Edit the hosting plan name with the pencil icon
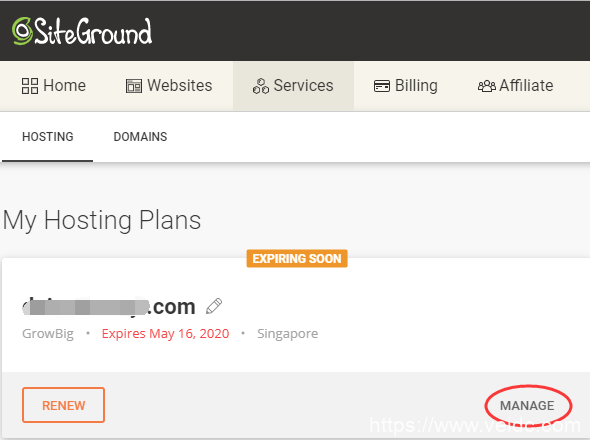This screenshot has height=440, width=590. 214,306
